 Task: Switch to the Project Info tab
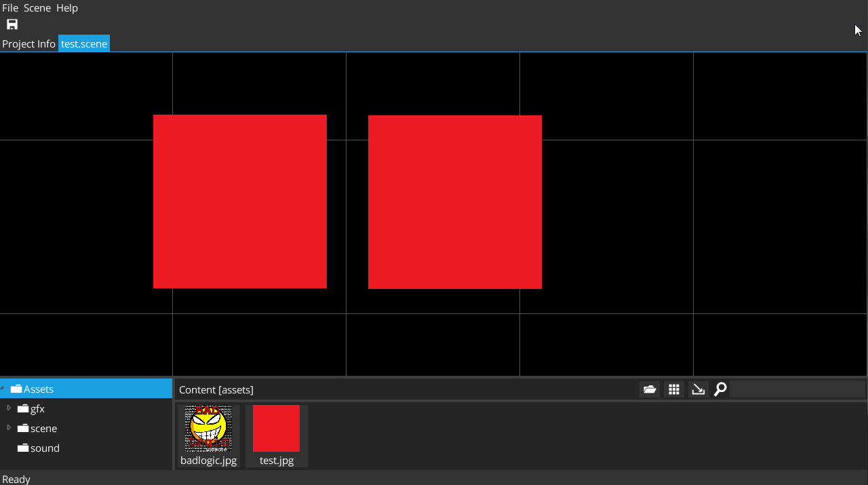(x=28, y=44)
